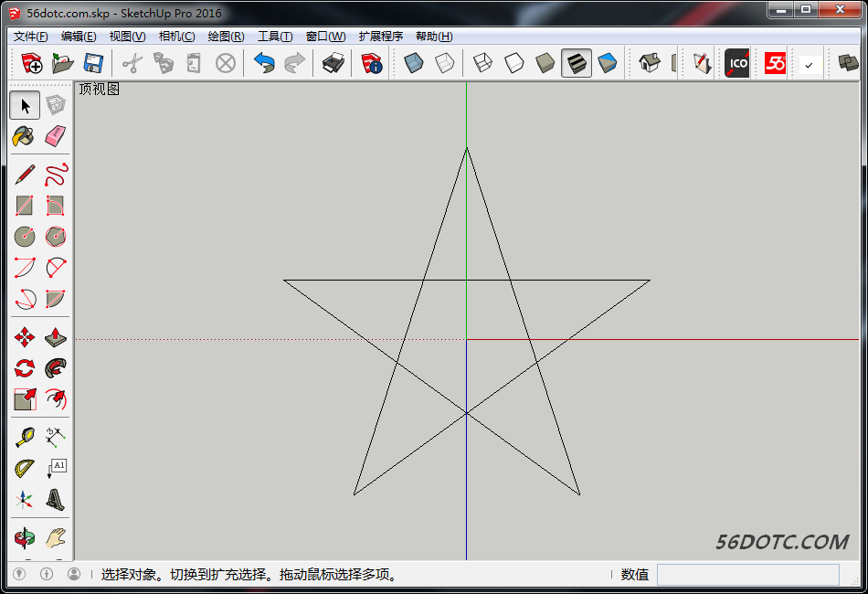
Task: Undo the last action
Action: pos(266,63)
